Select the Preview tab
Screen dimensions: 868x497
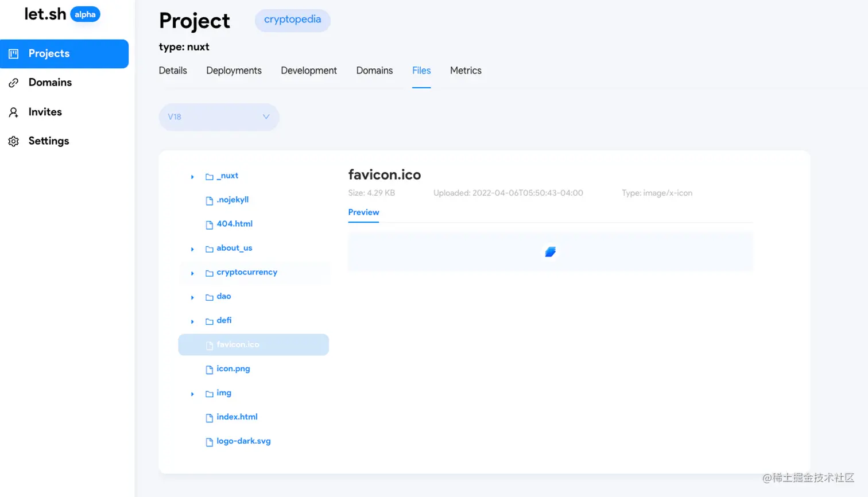tap(363, 212)
